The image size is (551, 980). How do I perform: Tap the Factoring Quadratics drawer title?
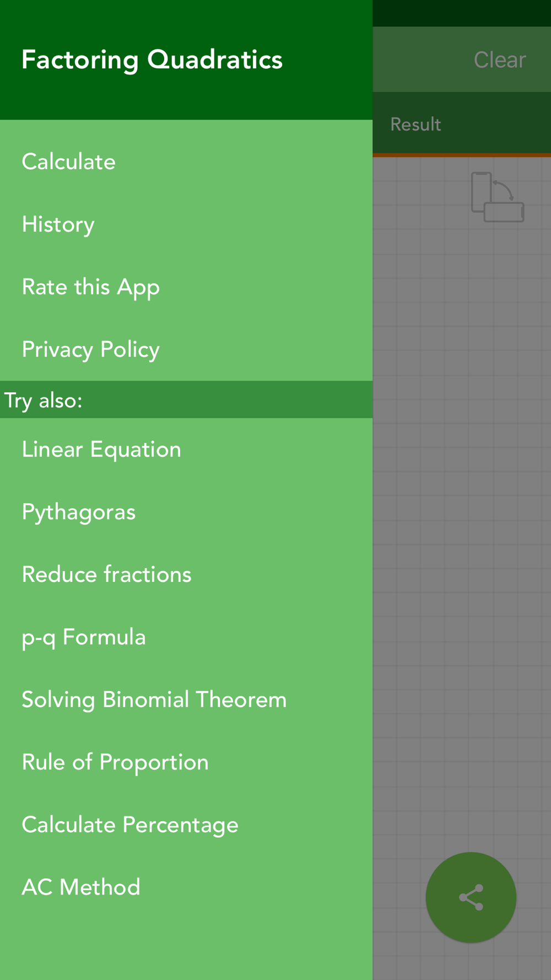pos(152,60)
